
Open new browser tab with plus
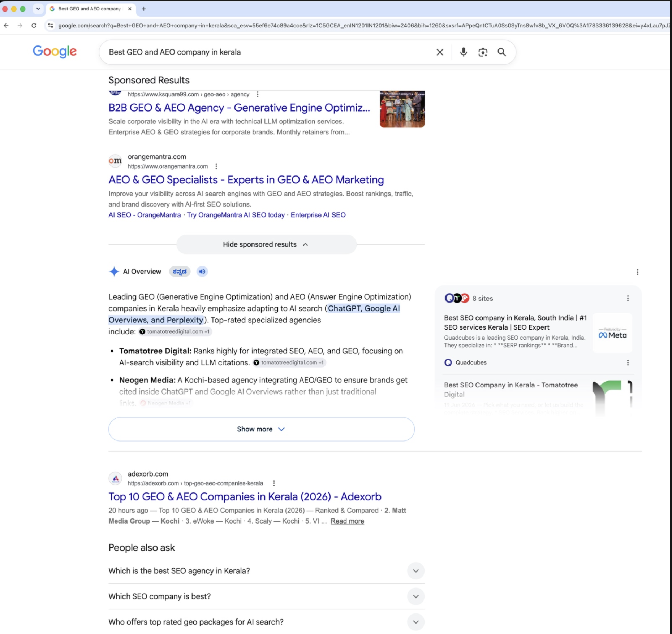pyautogui.click(x=144, y=9)
